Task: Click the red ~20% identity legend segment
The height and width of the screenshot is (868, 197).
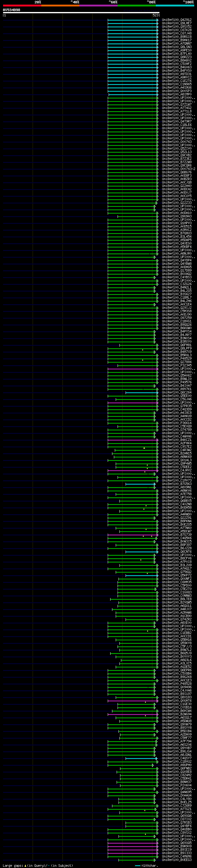Action: pyautogui.click(x=22, y=6)
